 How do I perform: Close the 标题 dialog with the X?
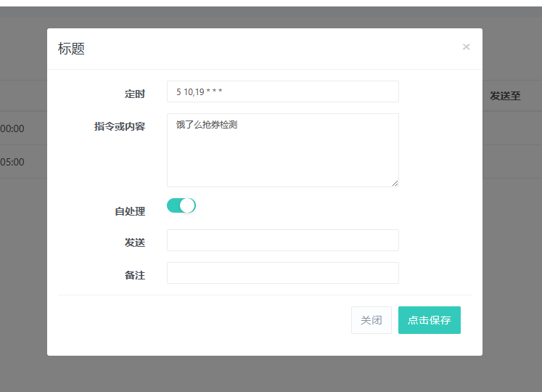click(x=466, y=46)
